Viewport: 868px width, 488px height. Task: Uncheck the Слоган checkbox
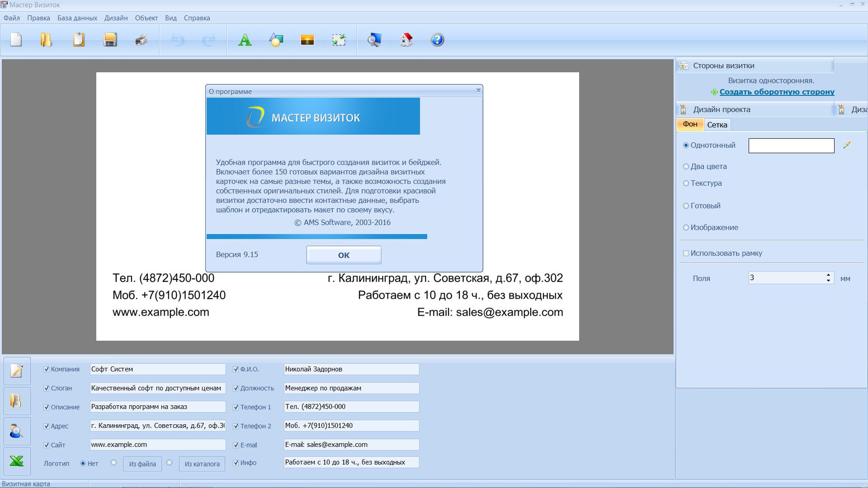point(46,388)
